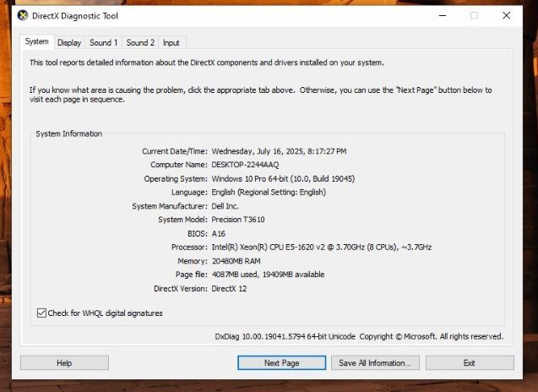Open the Sound 1 tab

point(103,42)
